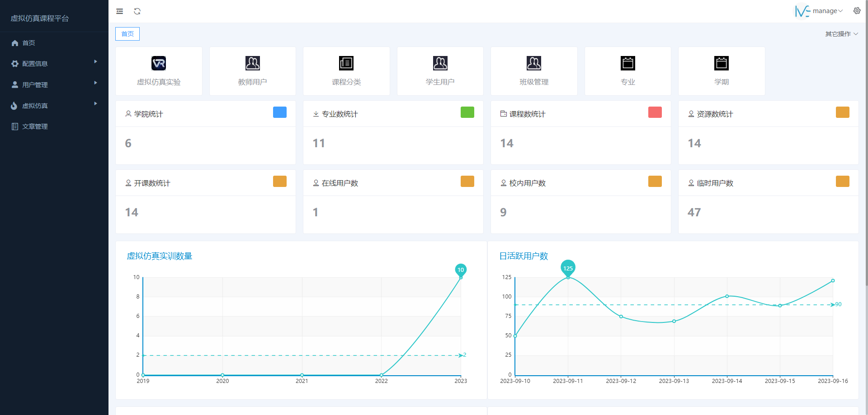Select the 首页 tab
The height and width of the screenshot is (415, 868).
tap(127, 34)
